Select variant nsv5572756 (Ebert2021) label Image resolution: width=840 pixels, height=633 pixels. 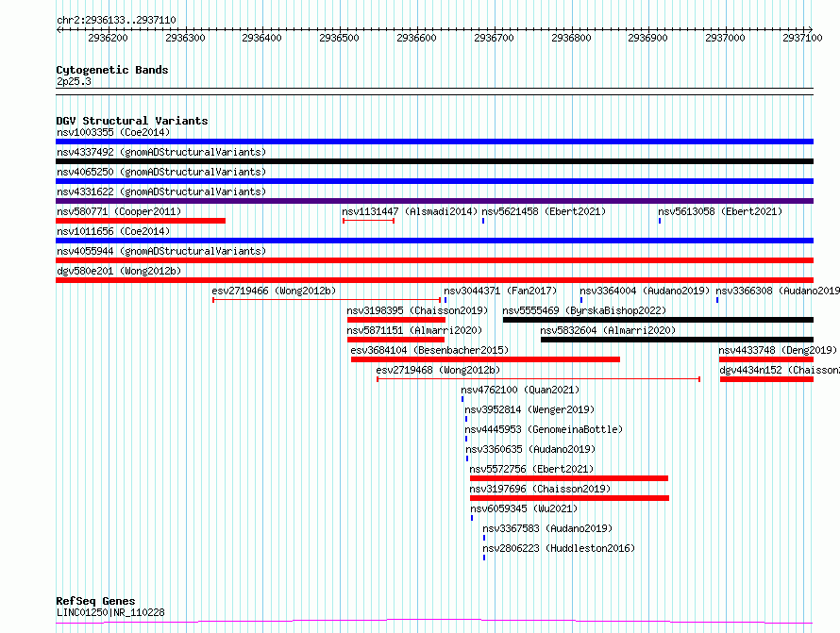click(531, 469)
